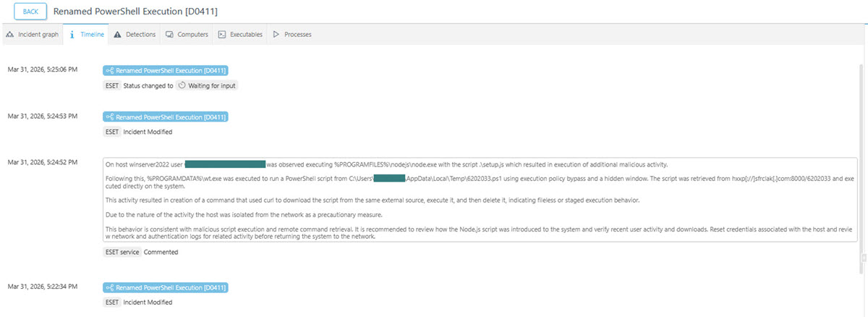Click the Detections warning triangle icon
Viewport: 868px width, 317px height.
coord(117,34)
